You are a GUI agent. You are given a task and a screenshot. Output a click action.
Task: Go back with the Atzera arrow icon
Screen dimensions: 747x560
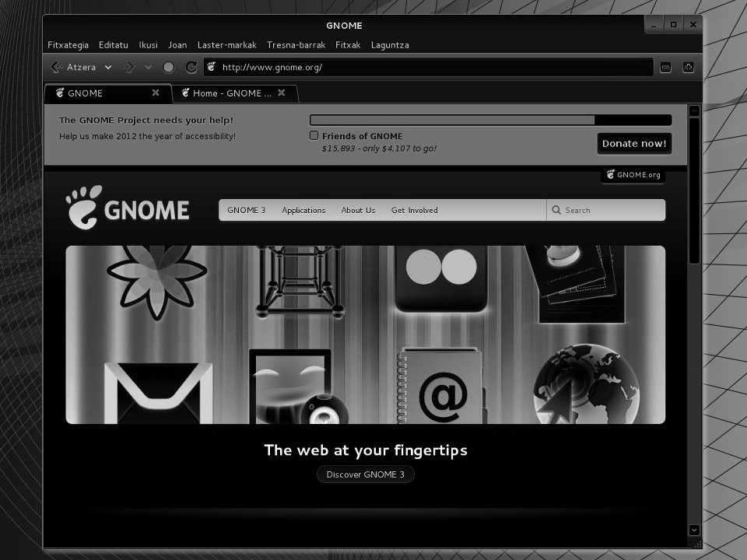57,67
